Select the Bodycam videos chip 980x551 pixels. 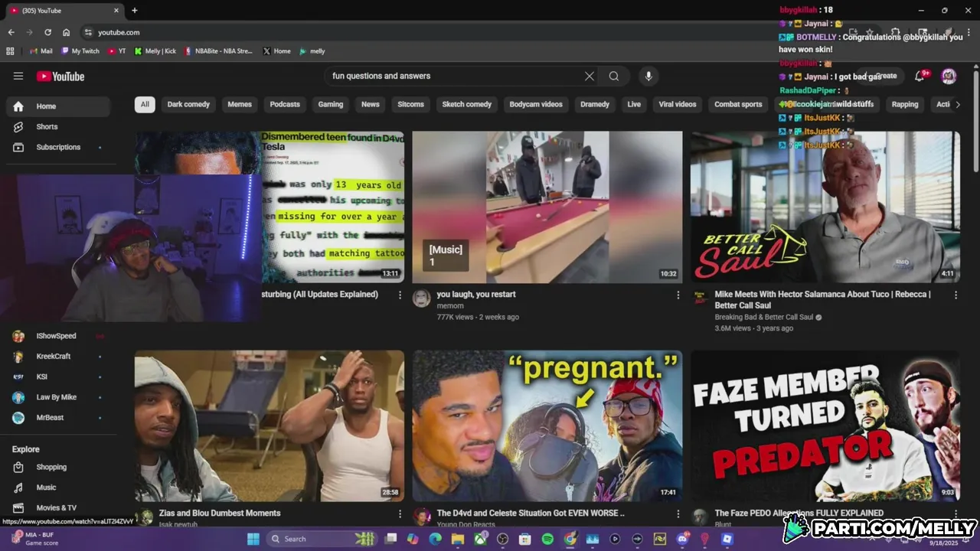pos(536,104)
